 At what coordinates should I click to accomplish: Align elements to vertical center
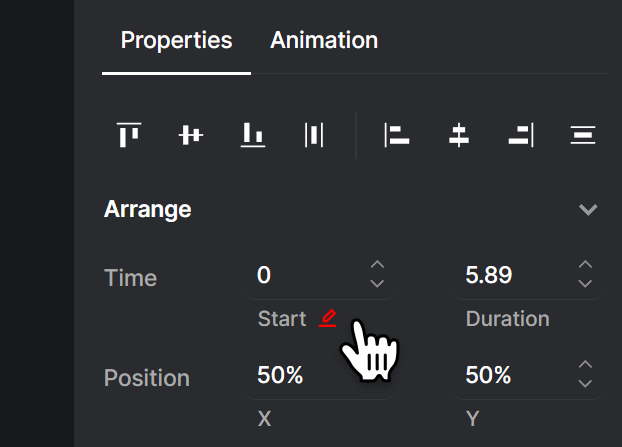coord(190,135)
